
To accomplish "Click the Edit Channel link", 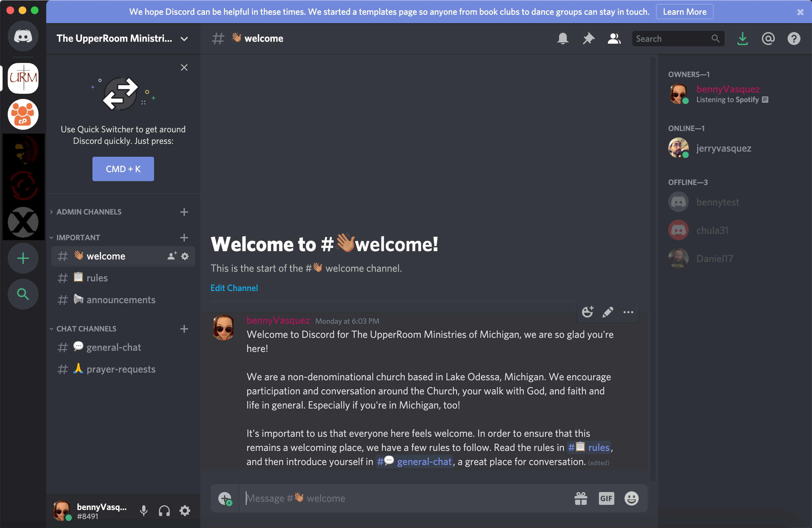I will coord(234,288).
